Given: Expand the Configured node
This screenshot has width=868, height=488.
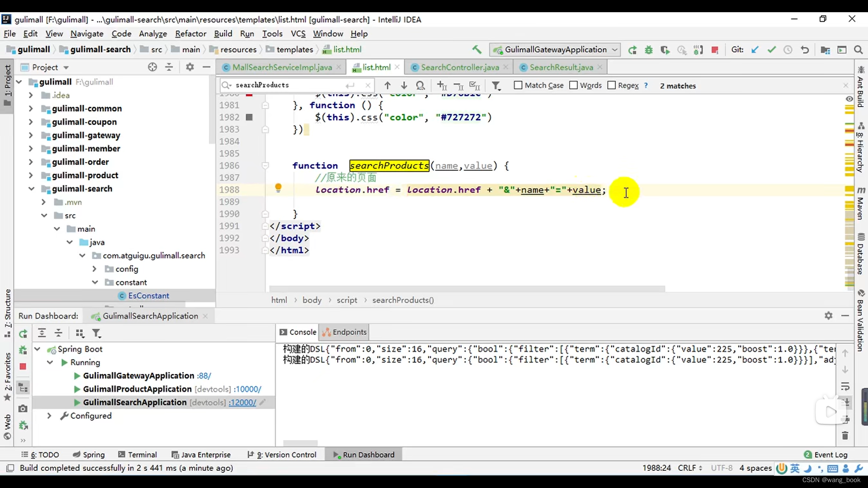Looking at the screenshot, I should (49, 416).
